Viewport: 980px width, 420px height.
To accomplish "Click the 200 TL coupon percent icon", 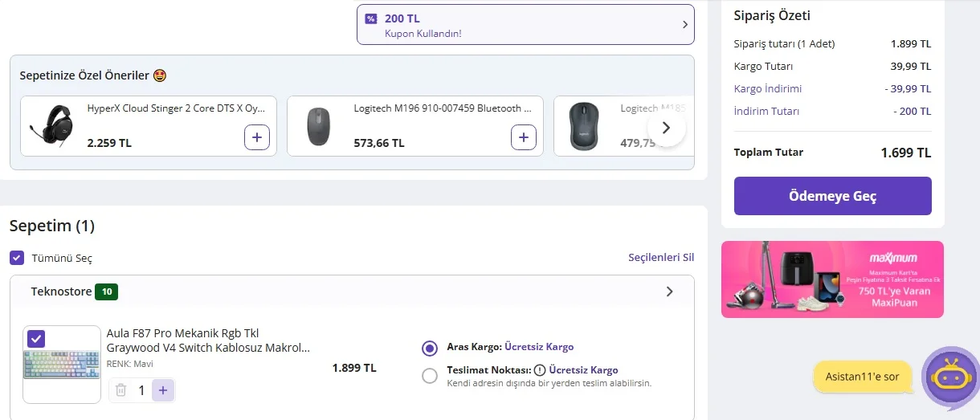I will [370, 18].
